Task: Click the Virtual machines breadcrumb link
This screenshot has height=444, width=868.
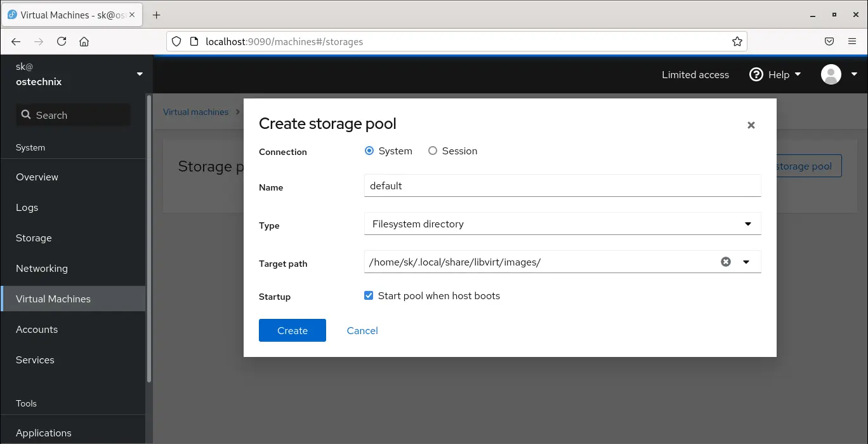Action: tap(195, 112)
